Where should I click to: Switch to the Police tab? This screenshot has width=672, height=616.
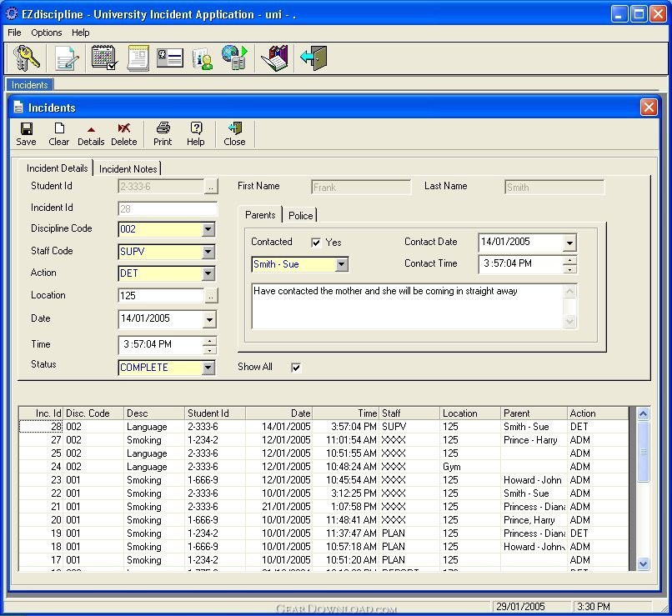click(x=300, y=215)
